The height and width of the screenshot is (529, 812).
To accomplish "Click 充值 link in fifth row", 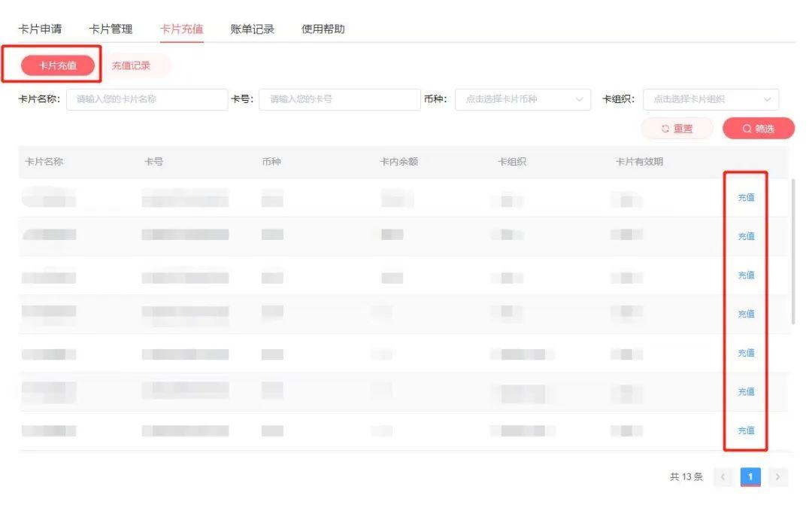I will [x=746, y=353].
